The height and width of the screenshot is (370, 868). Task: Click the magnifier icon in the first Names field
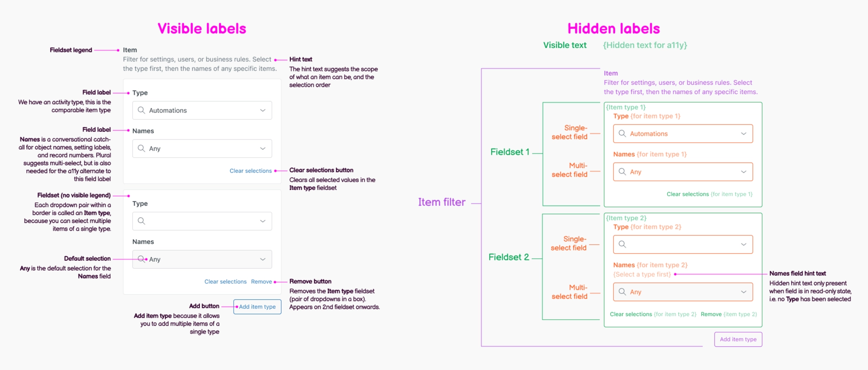(142, 149)
